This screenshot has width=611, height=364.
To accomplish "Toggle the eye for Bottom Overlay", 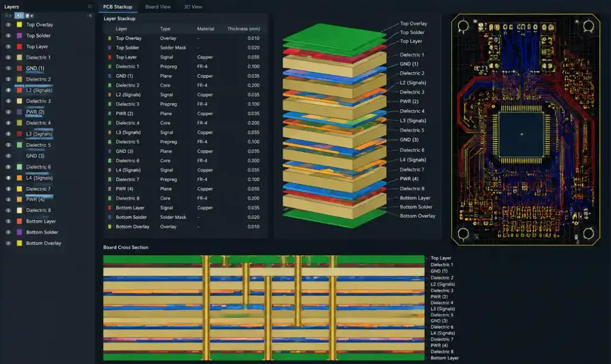I will [8, 243].
